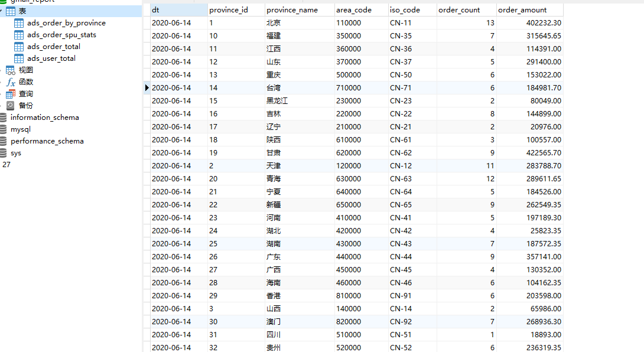This screenshot has height=352, width=644.
Task: Click order amount cell 402232.30
Action: tap(530, 23)
